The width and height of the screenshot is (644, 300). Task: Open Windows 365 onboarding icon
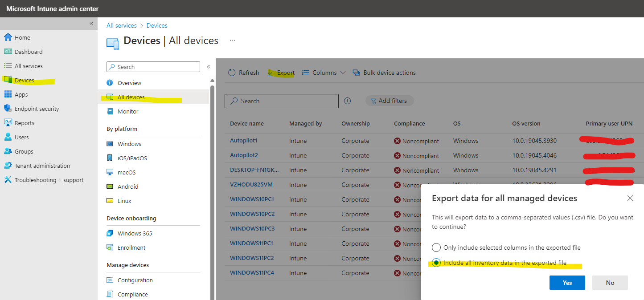[110, 233]
